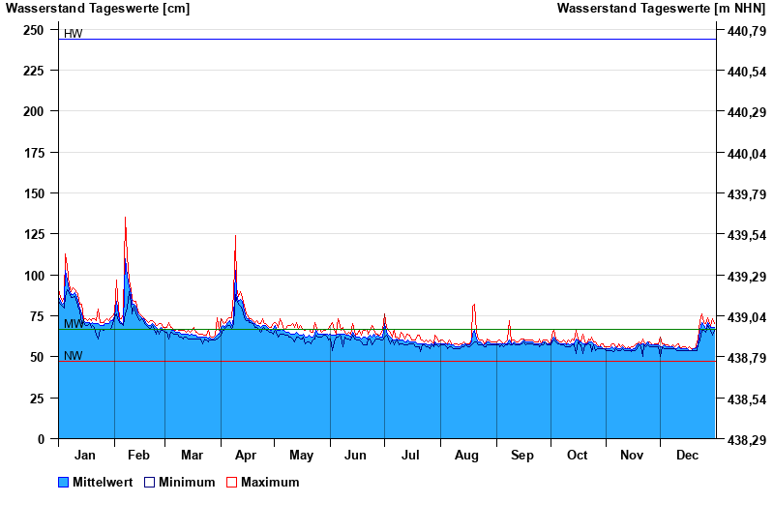The image size is (774, 532).
Task: Click the blue Mittelwert legend swatch
Action: click(64, 482)
